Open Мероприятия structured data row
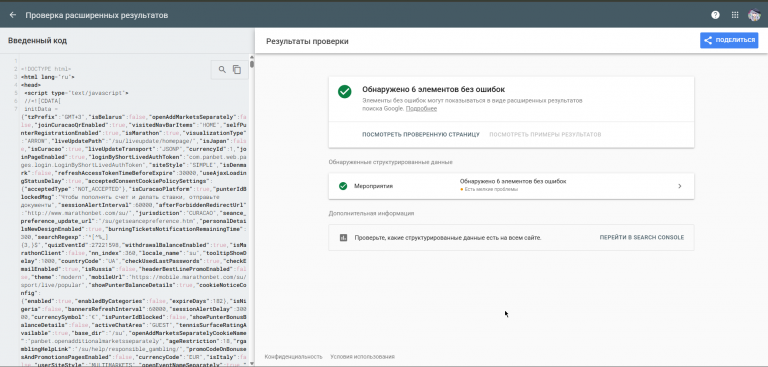 click(511, 186)
